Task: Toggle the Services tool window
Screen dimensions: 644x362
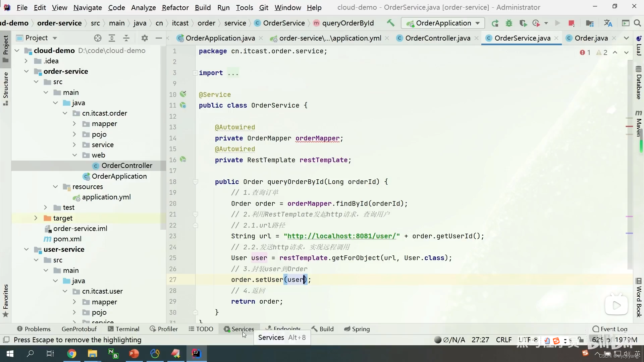Action: pyautogui.click(x=239, y=329)
